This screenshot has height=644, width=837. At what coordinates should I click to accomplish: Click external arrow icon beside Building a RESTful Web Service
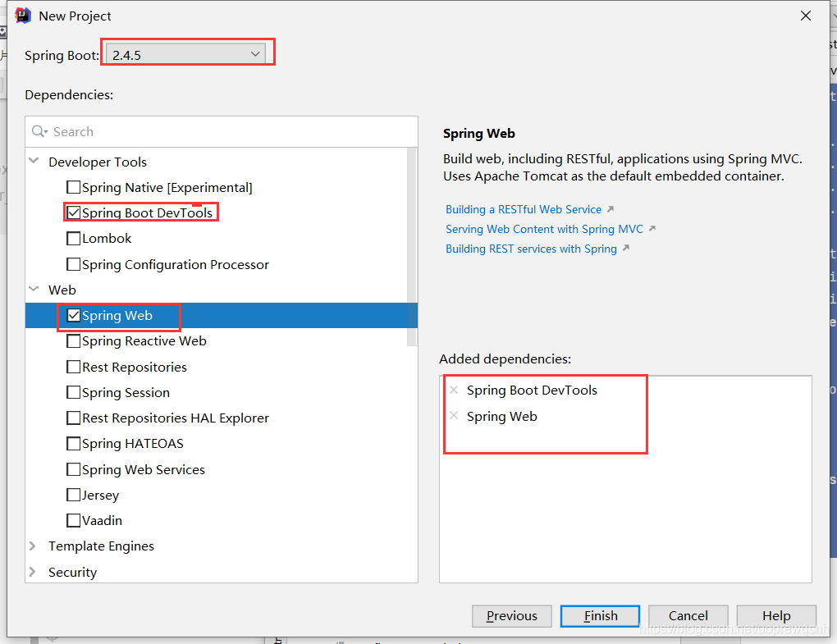click(x=611, y=209)
